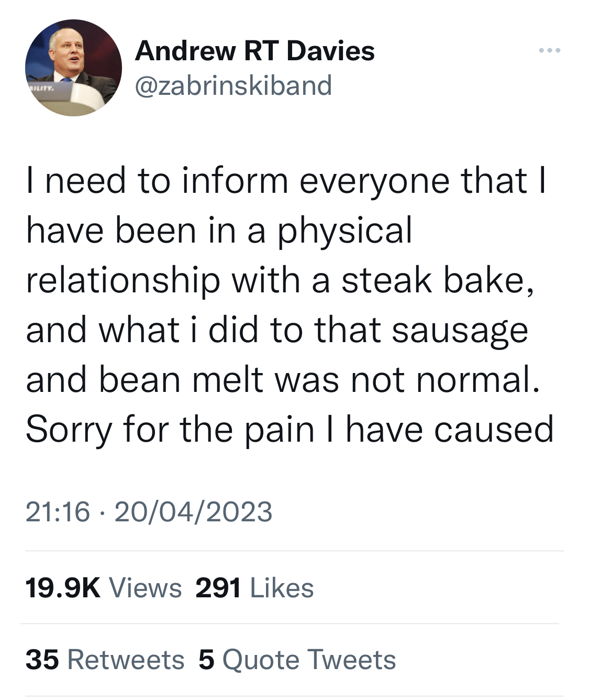The height and width of the screenshot is (700, 589).
Task: Open the 35 Retweets list
Action: point(105,660)
